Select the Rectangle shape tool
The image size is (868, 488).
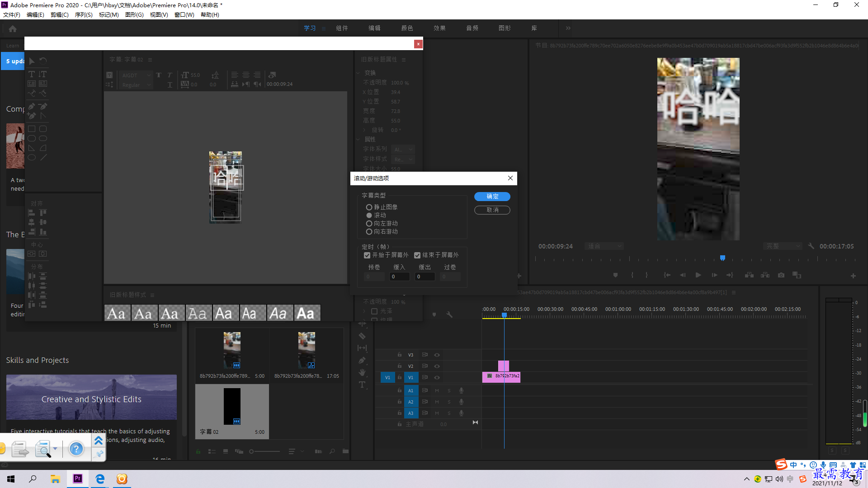click(x=32, y=129)
